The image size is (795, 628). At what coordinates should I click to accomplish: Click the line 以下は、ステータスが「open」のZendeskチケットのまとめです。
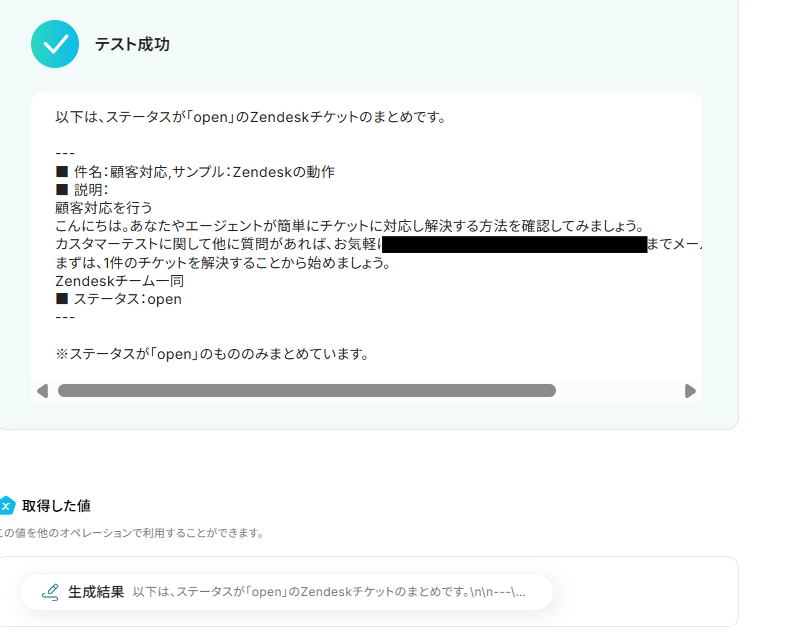click(251, 117)
